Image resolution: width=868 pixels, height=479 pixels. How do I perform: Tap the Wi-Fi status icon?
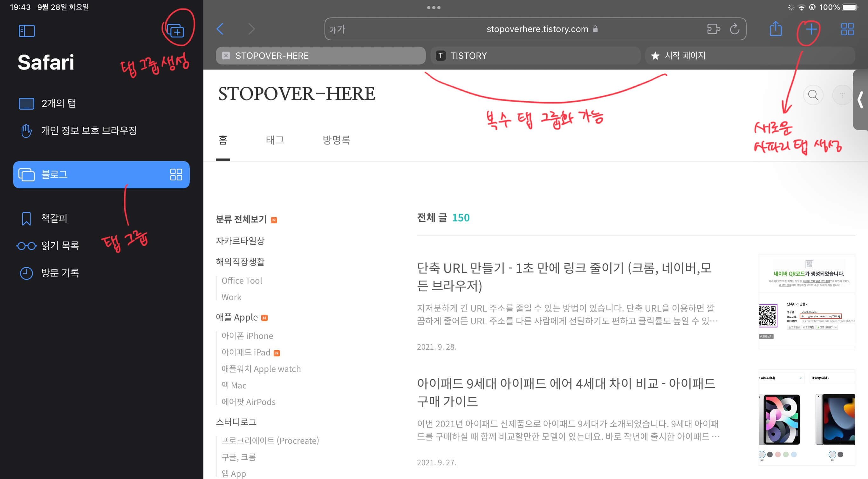pyautogui.click(x=802, y=7)
